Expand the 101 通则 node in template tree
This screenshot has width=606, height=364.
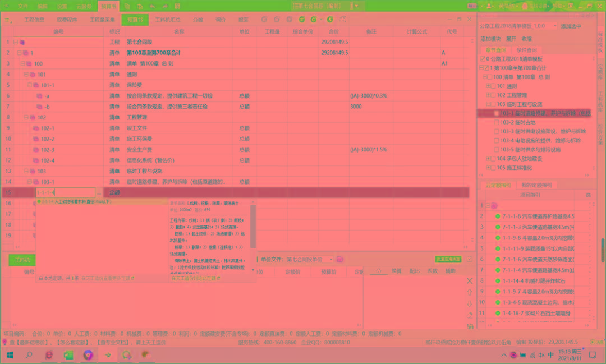pyautogui.click(x=488, y=86)
